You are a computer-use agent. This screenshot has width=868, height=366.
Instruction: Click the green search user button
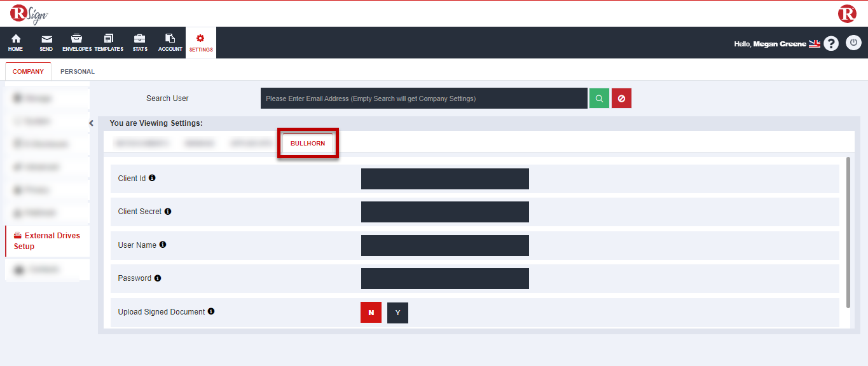click(598, 98)
